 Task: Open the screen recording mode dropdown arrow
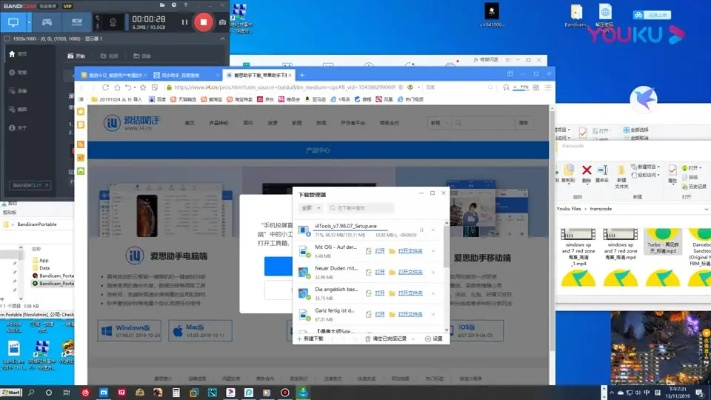tap(29, 22)
